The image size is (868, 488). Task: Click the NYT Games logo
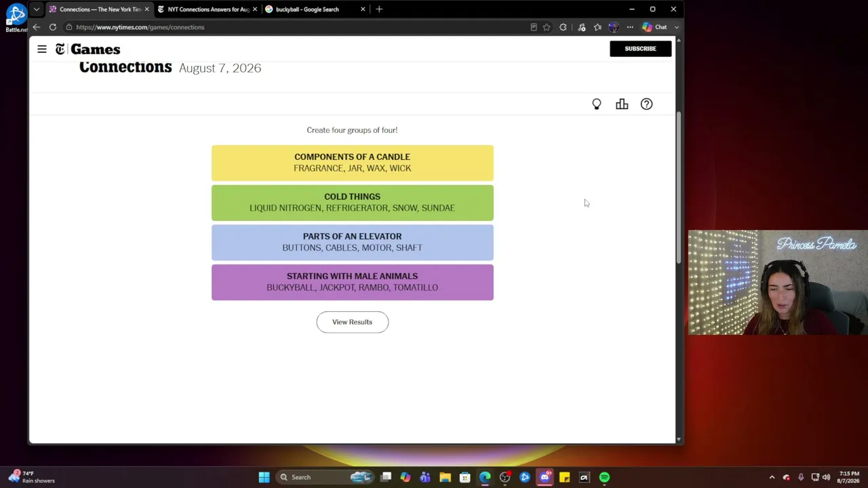pos(88,49)
